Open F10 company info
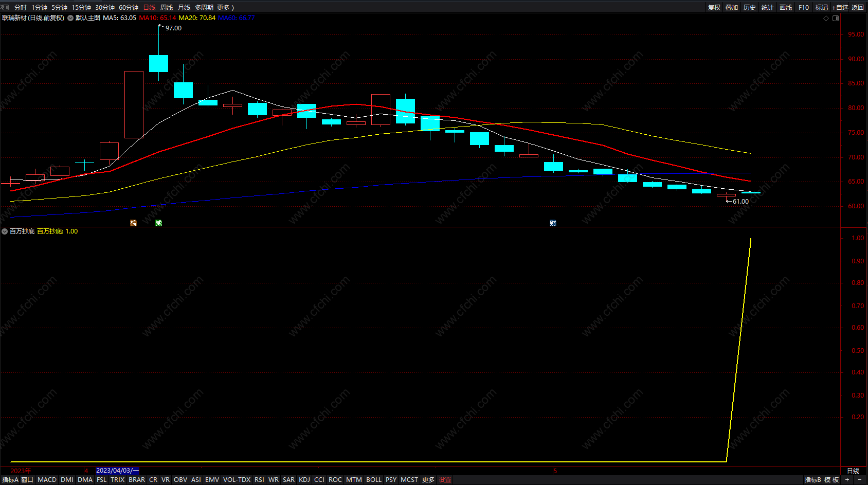This screenshot has height=485, width=868. (804, 7)
